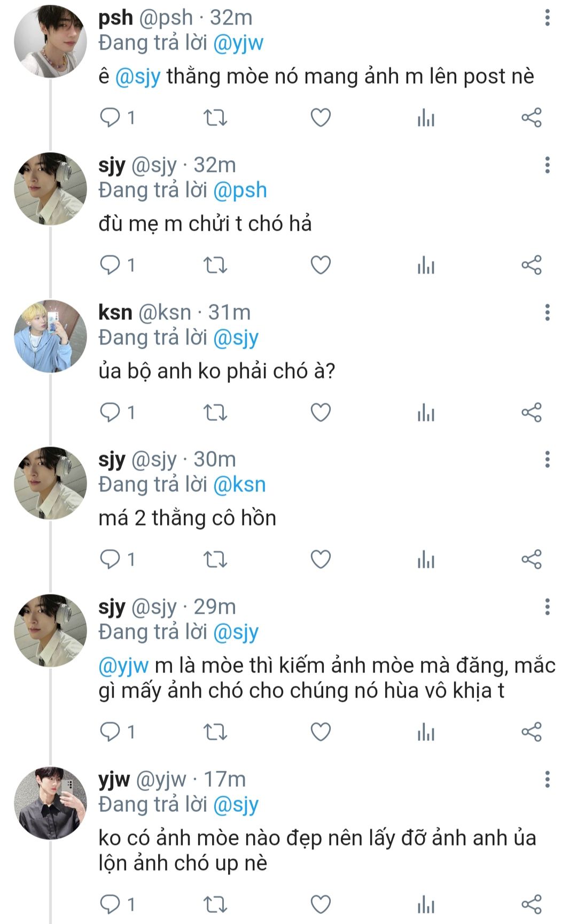Open the three-dot menu on psh's tweet
The image size is (577, 924).
click(x=547, y=18)
